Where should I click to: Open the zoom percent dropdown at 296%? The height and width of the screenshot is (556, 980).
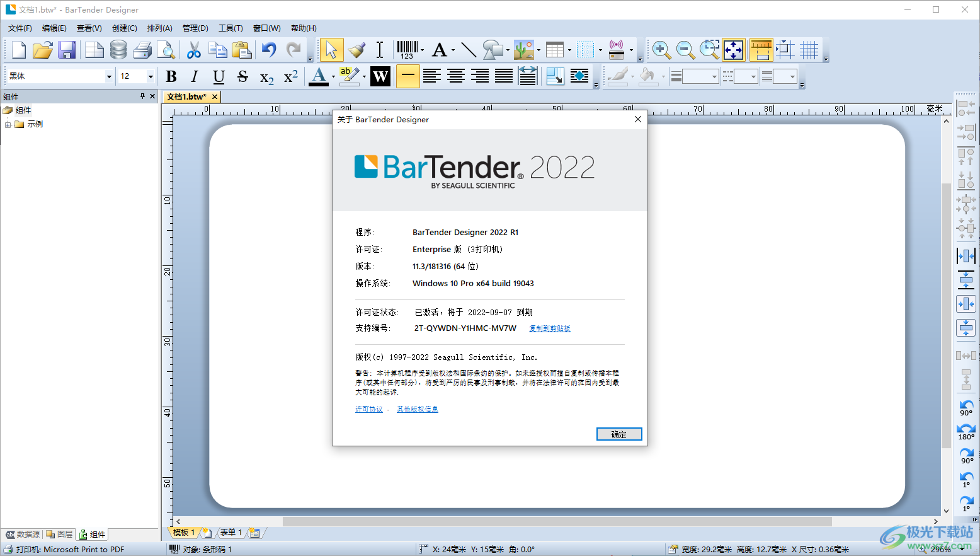pyautogui.click(x=962, y=549)
